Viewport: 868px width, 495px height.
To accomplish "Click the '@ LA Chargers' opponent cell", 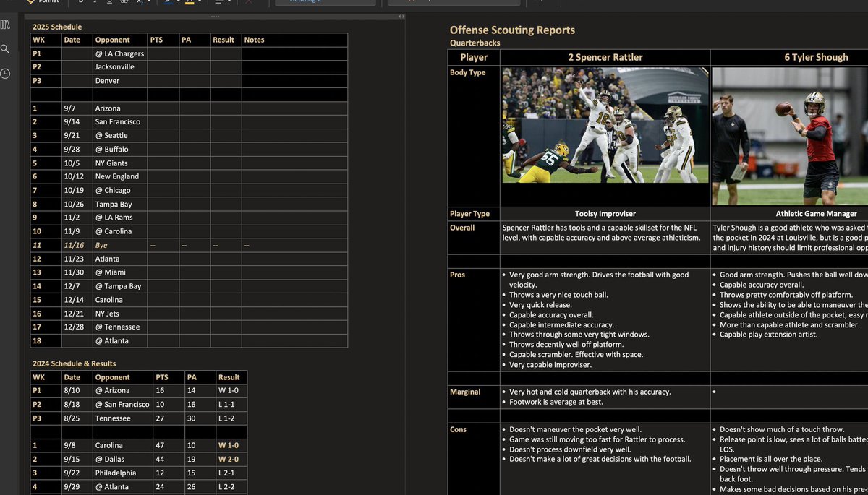I will tap(119, 53).
